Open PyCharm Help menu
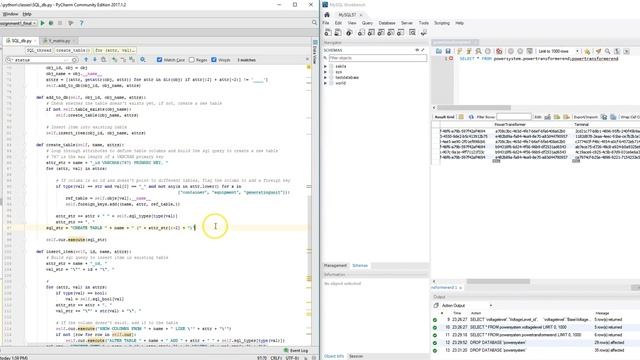The height and width of the screenshot is (360, 640). [x=27, y=14]
